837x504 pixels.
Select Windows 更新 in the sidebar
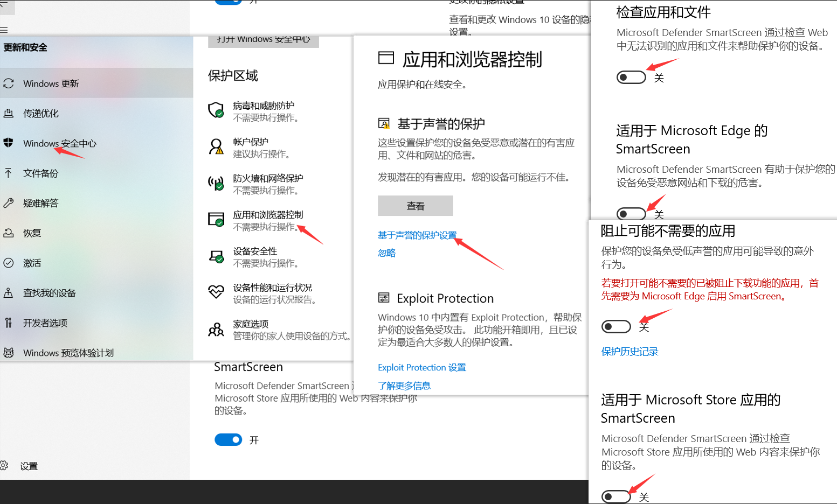(51, 84)
